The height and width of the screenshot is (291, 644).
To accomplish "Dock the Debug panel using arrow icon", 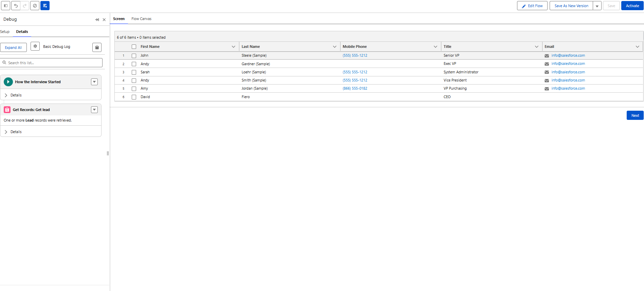I will (x=97, y=20).
